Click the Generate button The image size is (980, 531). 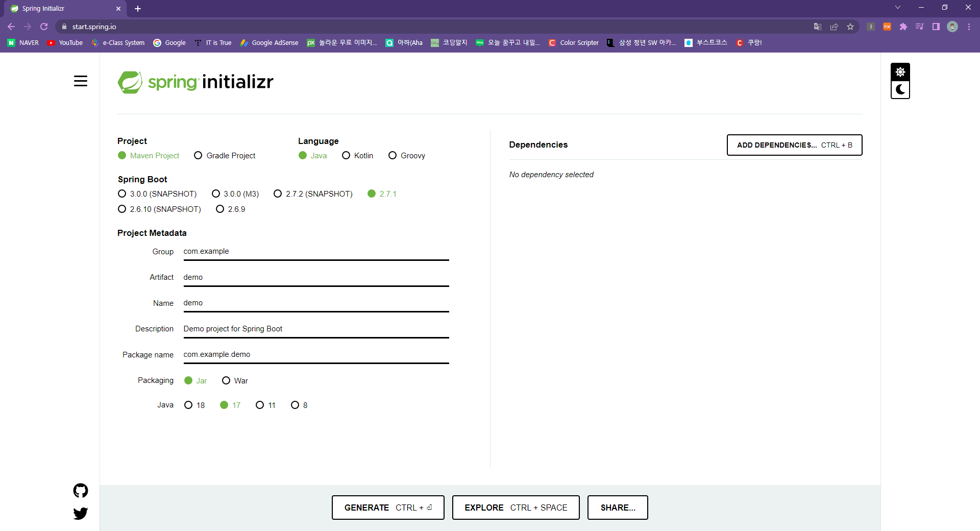click(388, 508)
